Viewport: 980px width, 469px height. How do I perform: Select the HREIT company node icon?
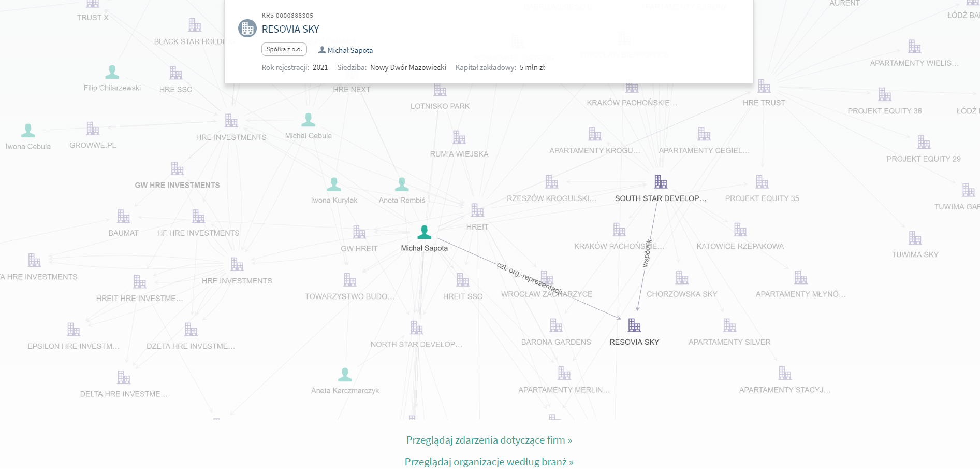(477, 210)
